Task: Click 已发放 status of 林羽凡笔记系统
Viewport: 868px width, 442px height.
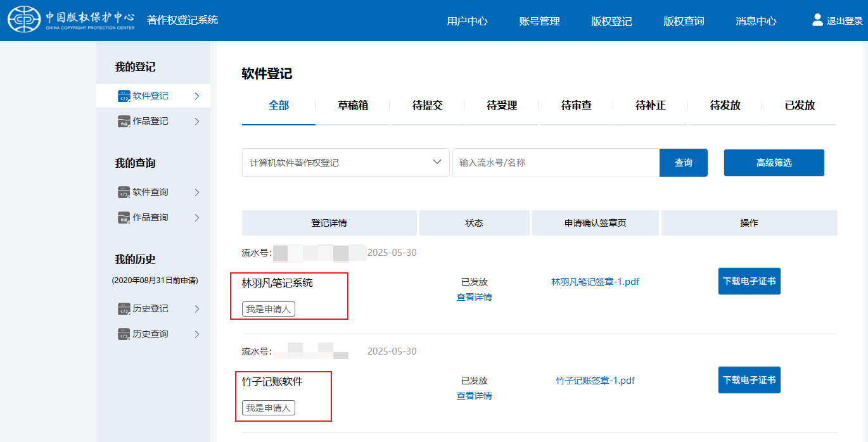Action: point(475,282)
